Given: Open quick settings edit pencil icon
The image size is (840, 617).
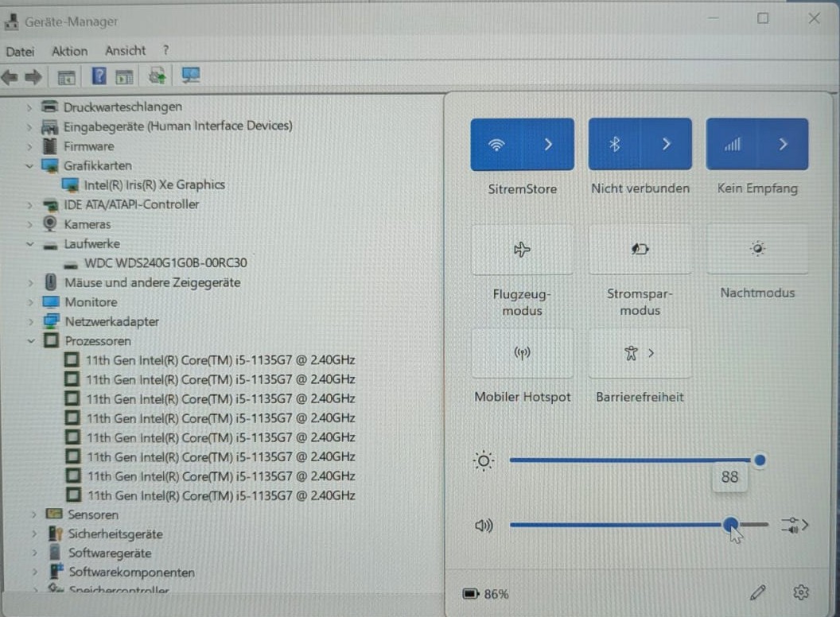Looking at the screenshot, I should pyautogui.click(x=757, y=592).
